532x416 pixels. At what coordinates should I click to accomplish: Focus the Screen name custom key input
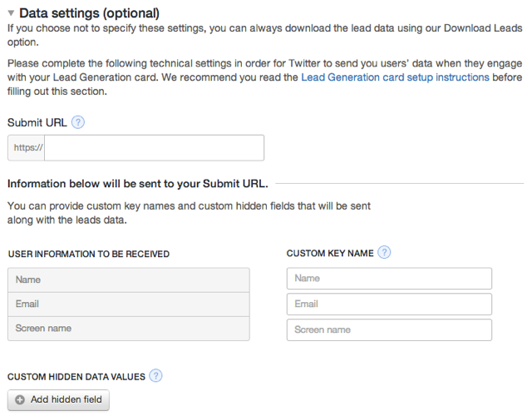click(x=389, y=330)
